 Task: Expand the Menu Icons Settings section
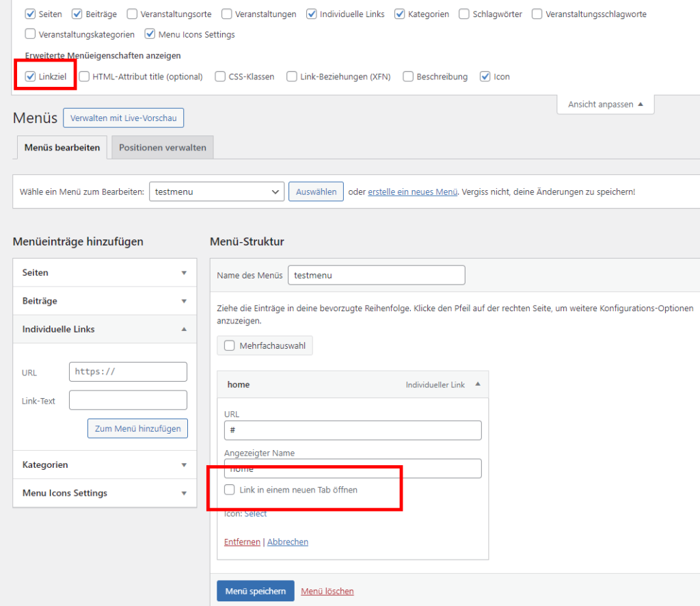(183, 493)
